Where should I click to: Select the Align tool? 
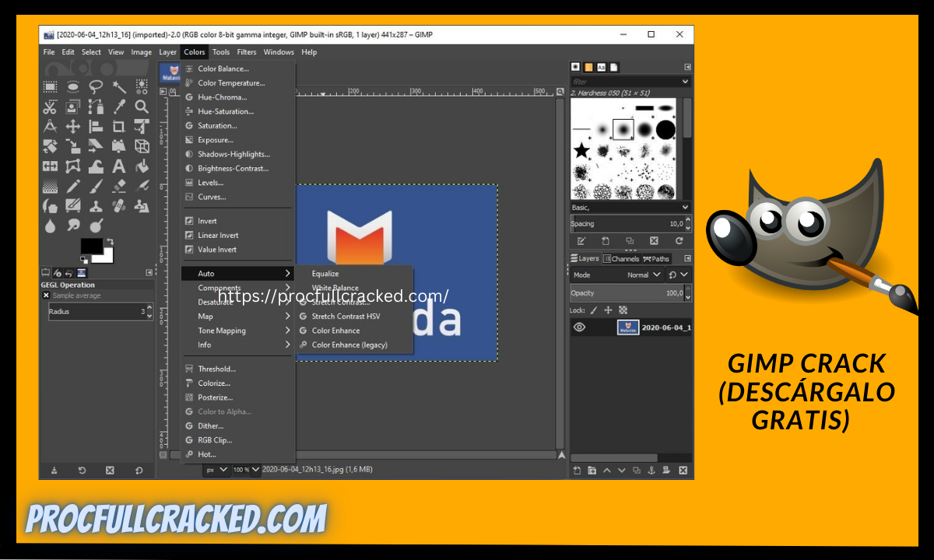[96, 126]
